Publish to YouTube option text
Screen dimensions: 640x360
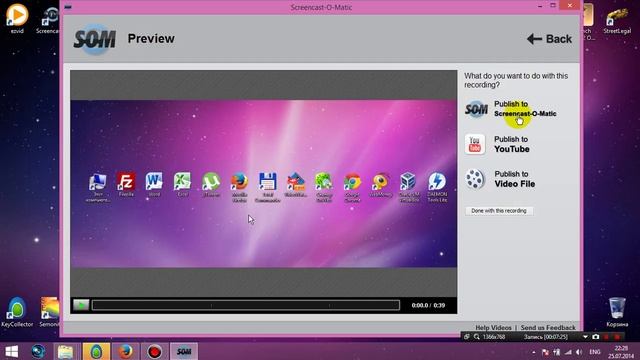(x=512, y=144)
